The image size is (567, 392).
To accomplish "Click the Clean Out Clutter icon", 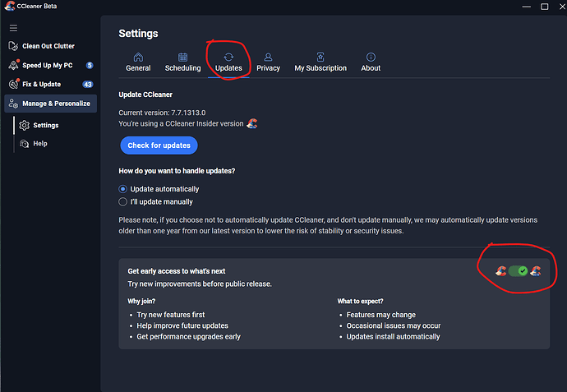I will (x=13, y=46).
